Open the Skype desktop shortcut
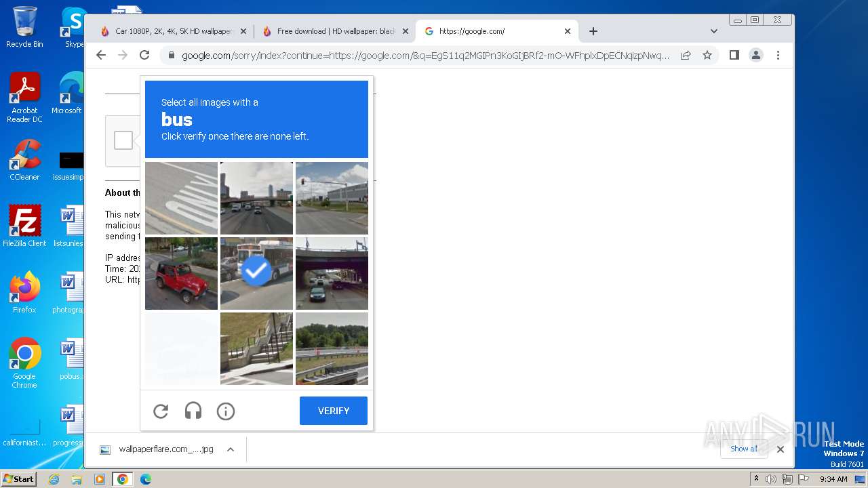868x488 pixels. coord(73,27)
